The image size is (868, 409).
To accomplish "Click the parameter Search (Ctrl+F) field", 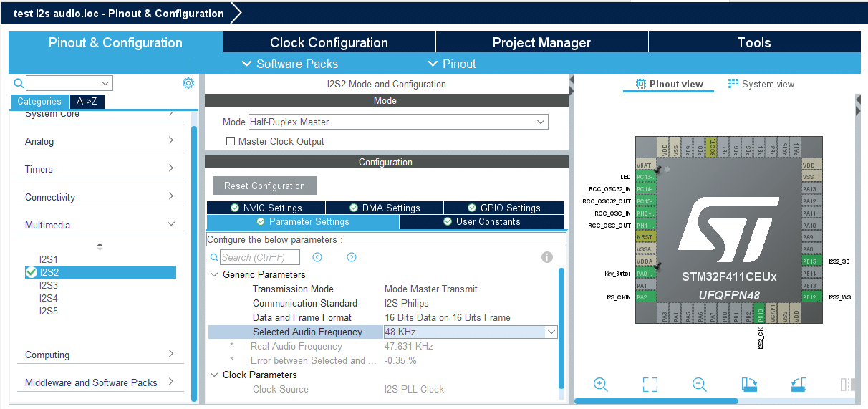I will [259, 257].
